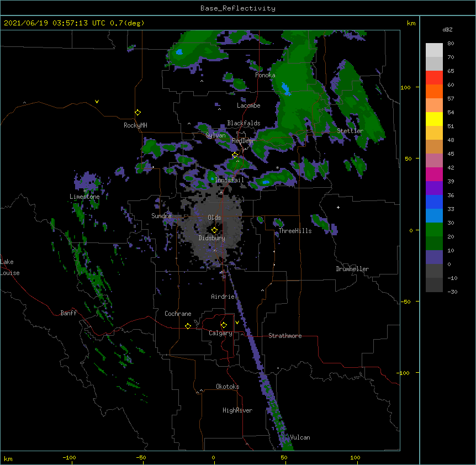476x465 pixels.
Task: Click the Cochrane city label
Action: tap(178, 314)
